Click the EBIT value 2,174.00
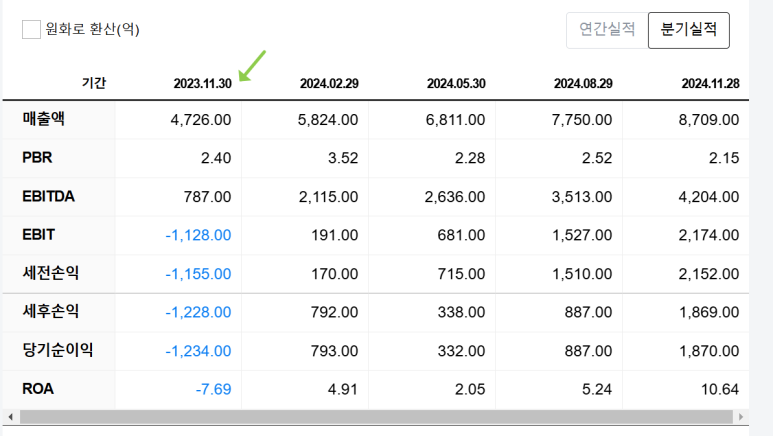The width and height of the screenshot is (773, 436). point(708,235)
